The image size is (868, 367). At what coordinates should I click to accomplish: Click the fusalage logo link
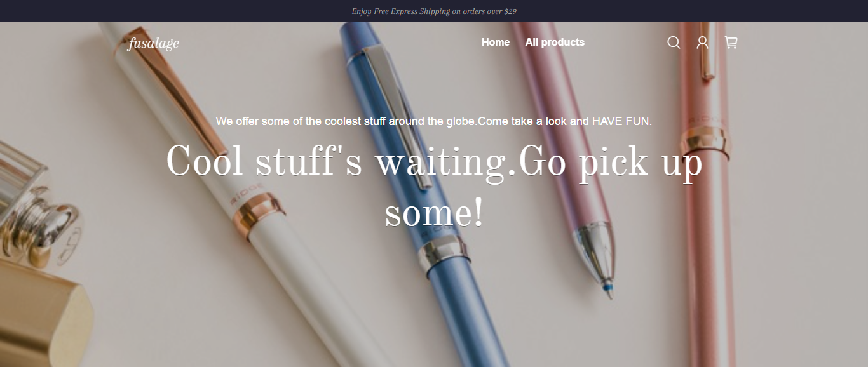pos(153,43)
